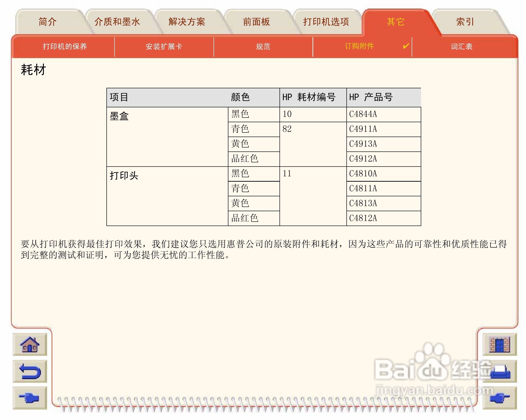Viewport: 526px width, 420px height.
Task: Go to the 打印机选项 tab
Action: 326,22
